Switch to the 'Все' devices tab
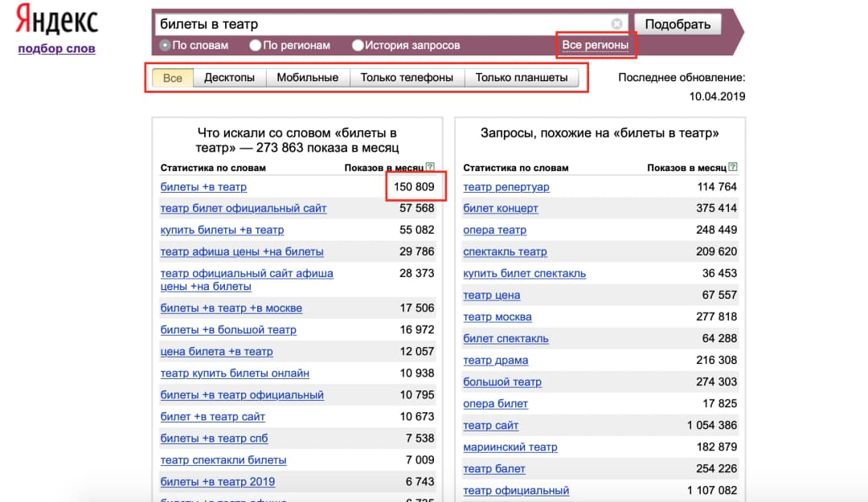Viewport: 868px width, 502px height. pyautogui.click(x=172, y=77)
